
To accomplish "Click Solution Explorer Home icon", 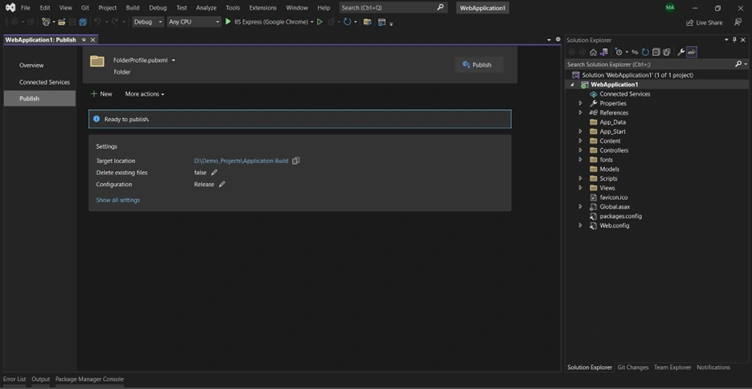I will pyautogui.click(x=593, y=52).
